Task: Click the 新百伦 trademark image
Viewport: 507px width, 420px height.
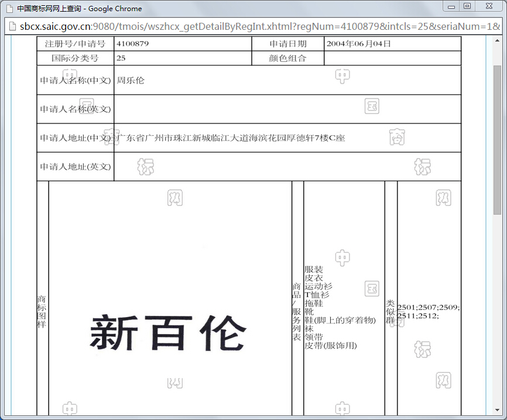Action: click(x=168, y=333)
